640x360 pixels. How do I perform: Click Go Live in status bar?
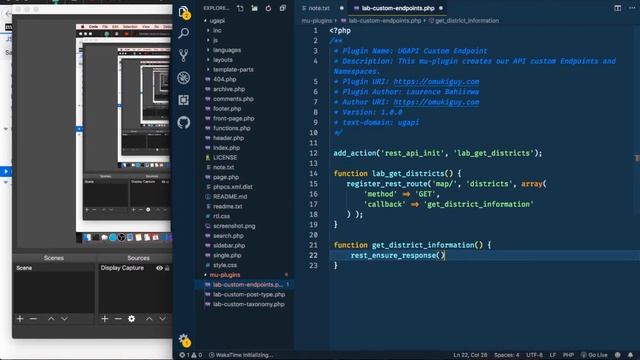pos(594,355)
